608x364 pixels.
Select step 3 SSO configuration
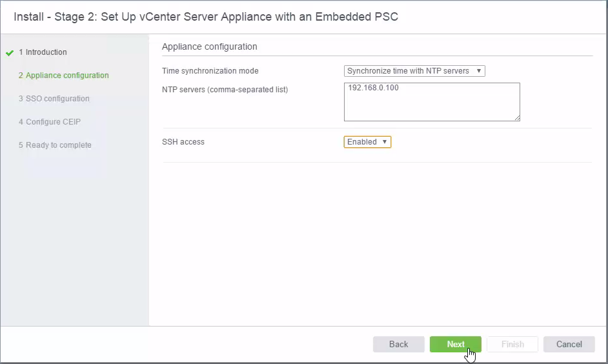coord(54,99)
